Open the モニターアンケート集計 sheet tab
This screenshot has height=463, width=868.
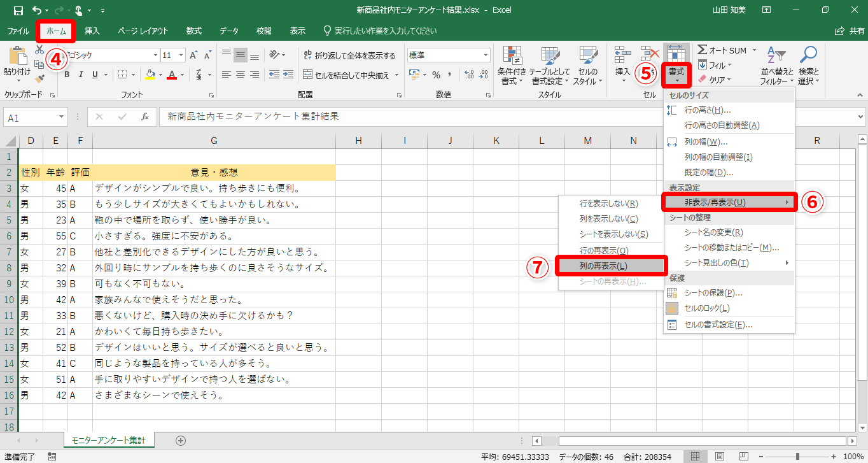108,440
